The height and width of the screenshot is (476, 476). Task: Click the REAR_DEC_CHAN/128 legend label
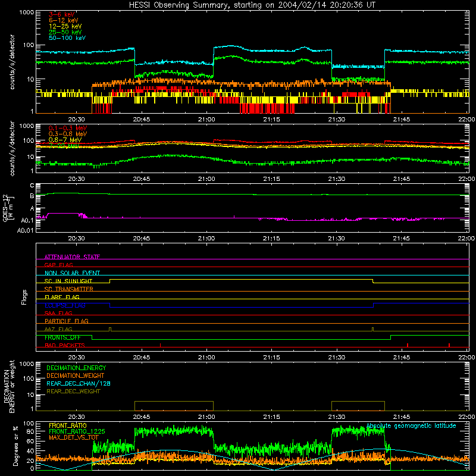click(79, 383)
